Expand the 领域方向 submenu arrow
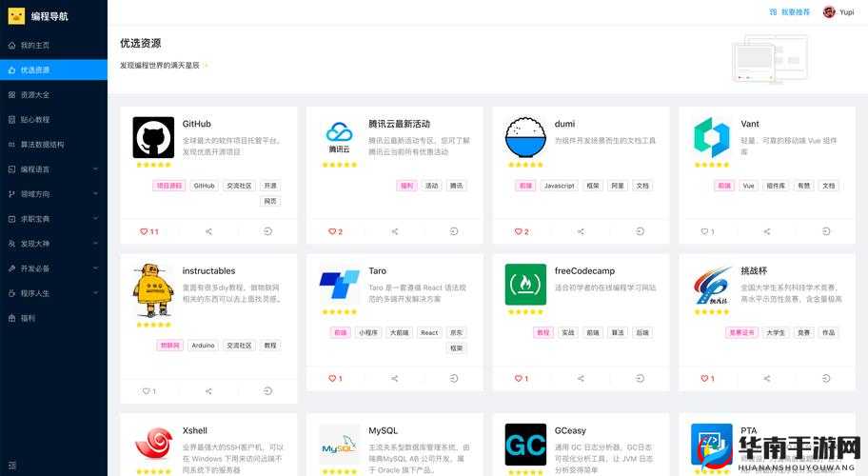Screen dimensions: 868x476 (95, 194)
